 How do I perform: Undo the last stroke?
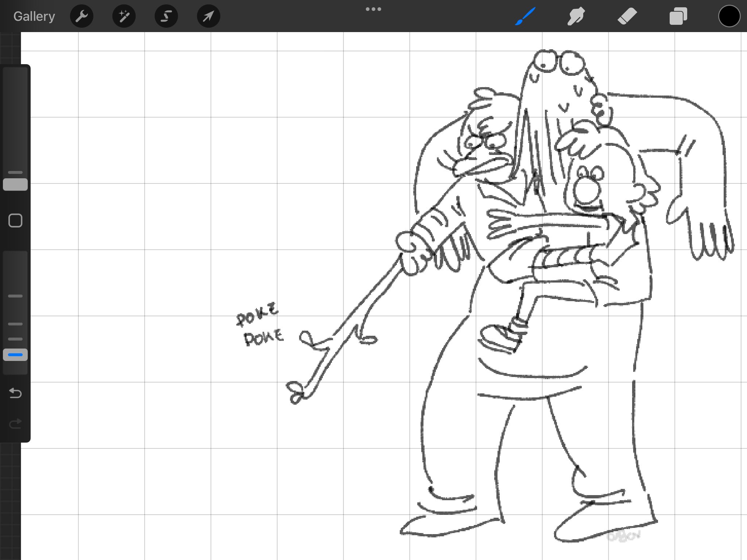click(x=15, y=393)
